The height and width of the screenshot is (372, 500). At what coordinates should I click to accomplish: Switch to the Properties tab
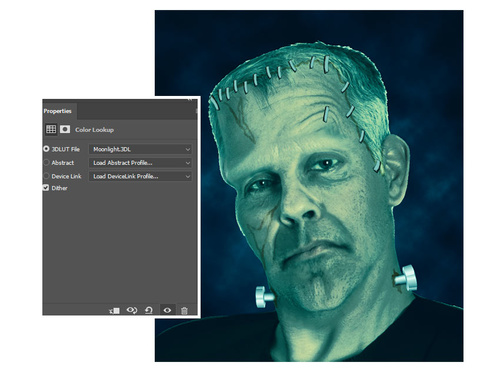(x=58, y=111)
